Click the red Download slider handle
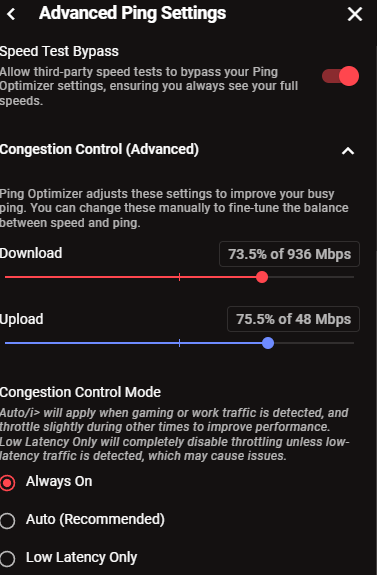Screen dimensions: 377x575 click(262, 277)
